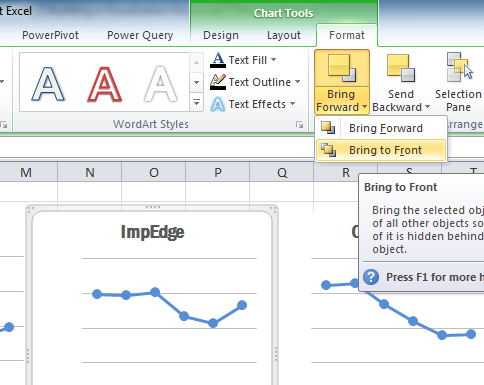The image size is (484, 385).
Task: Select column O header
Action: [154, 172]
